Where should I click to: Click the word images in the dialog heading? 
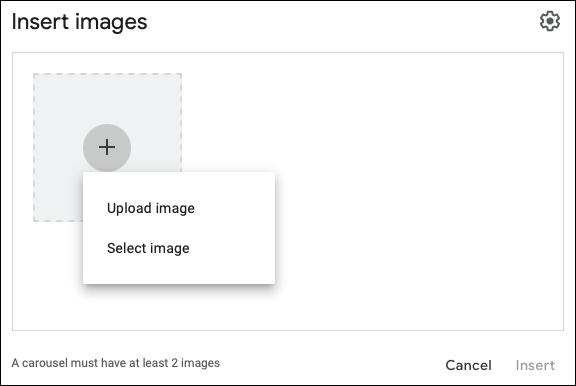pos(111,22)
